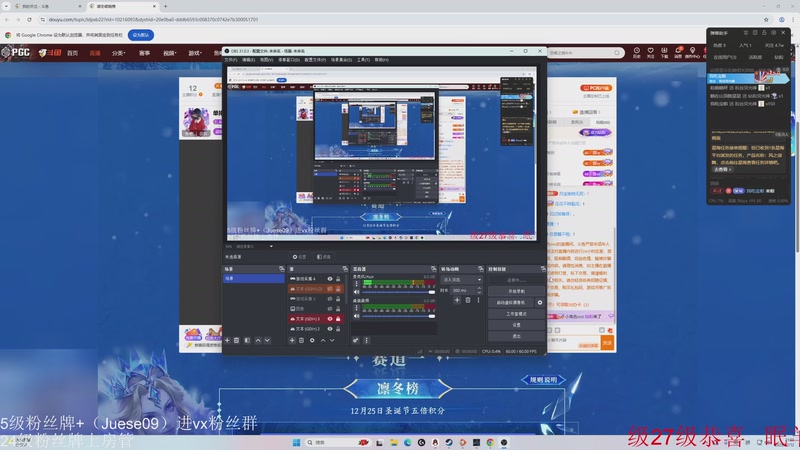The width and height of the screenshot is (800, 450).
Task: Open OBS 编辑(E) menu
Action: pyautogui.click(x=248, y=60)
